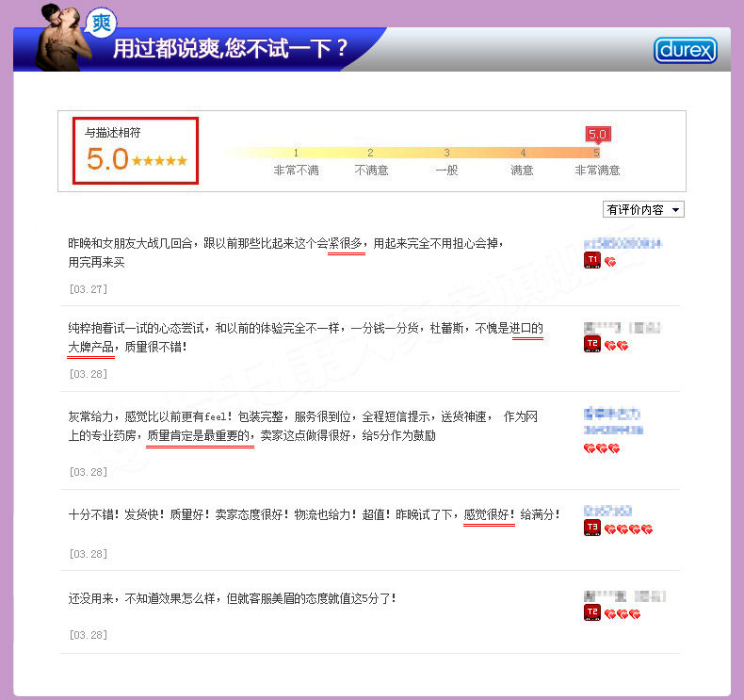
Task: Click the 非常不满 label on the scale
Action: 296,171
